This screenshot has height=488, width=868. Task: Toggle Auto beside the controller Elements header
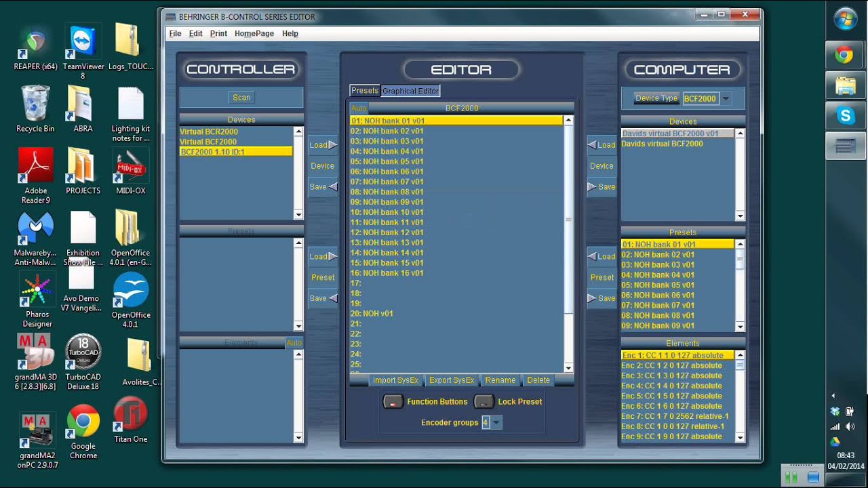pyautogui.click(x=294, y=343)
